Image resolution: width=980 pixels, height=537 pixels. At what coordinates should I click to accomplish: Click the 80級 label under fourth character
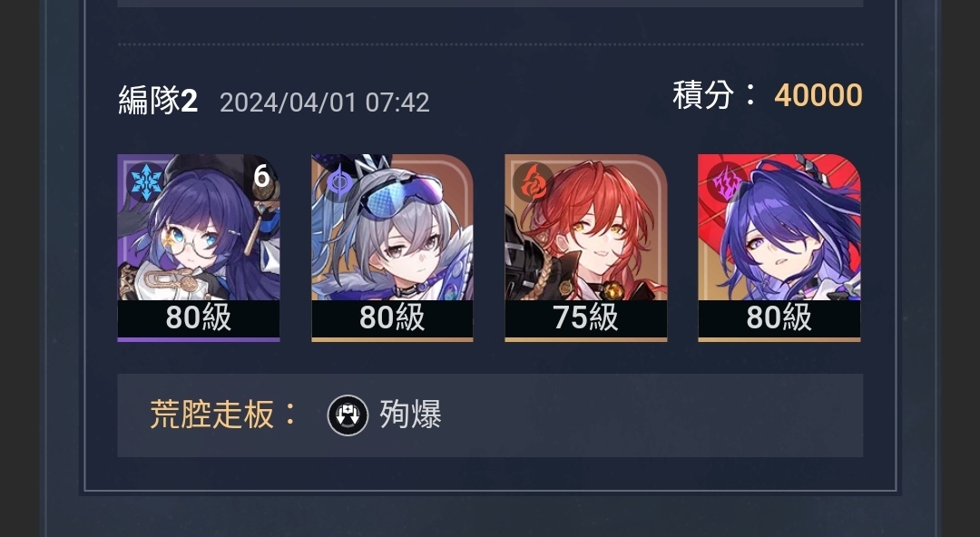(779, 317)
